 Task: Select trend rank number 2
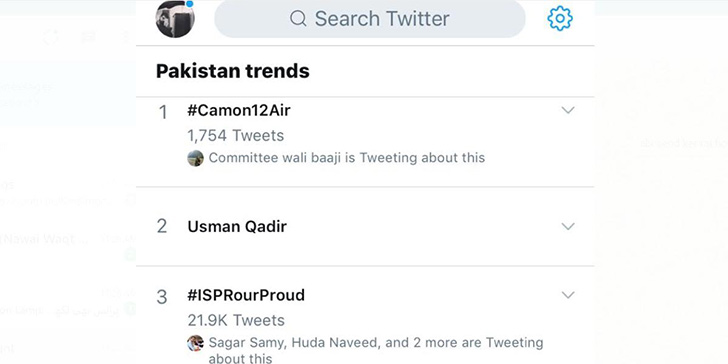(162, 226)
